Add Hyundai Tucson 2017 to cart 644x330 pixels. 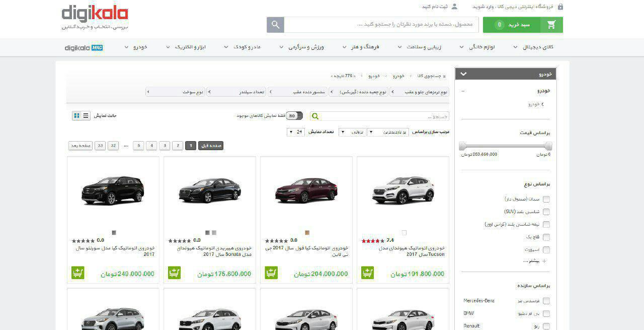pyautogui.click(x=367, y=273)
